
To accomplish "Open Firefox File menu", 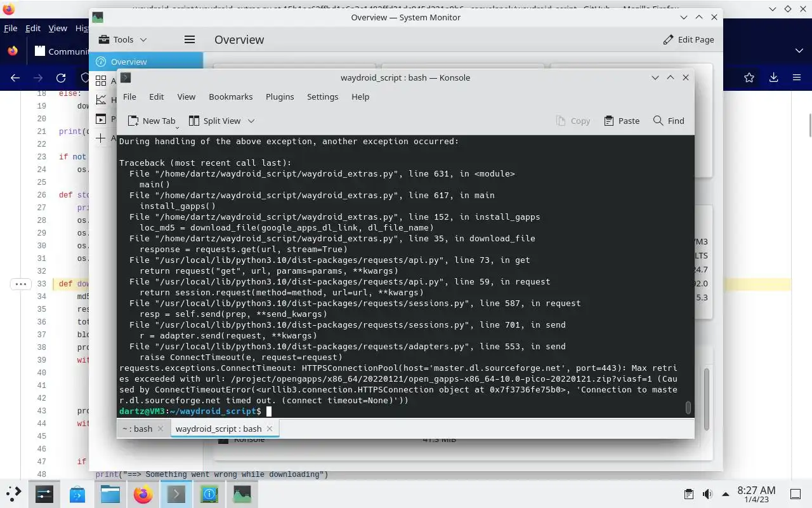I will pos(11,28).
